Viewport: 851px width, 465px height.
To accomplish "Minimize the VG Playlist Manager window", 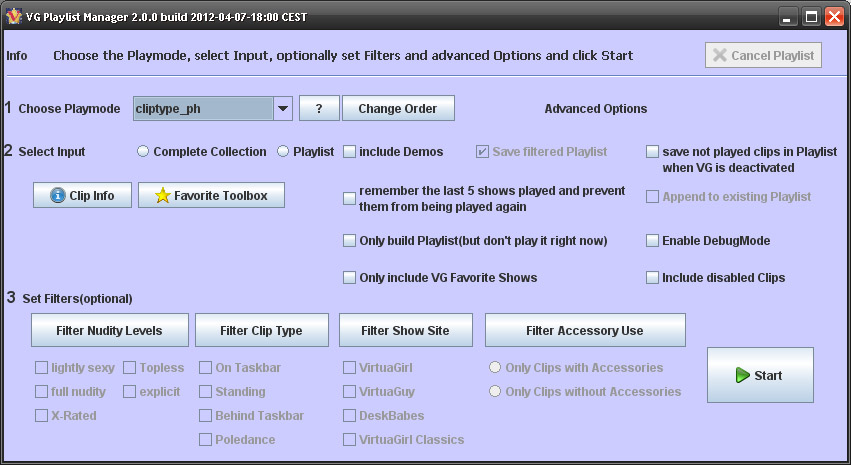I will point(788,16).
